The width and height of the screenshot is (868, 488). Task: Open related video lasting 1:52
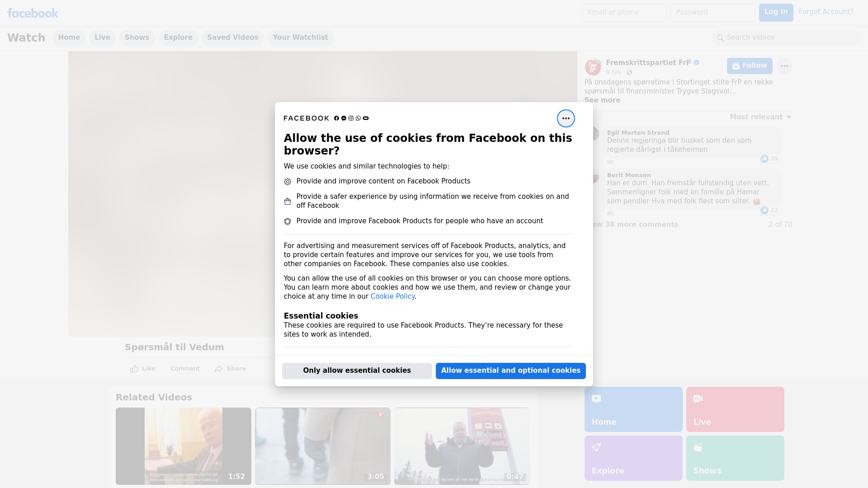point(183,446)
